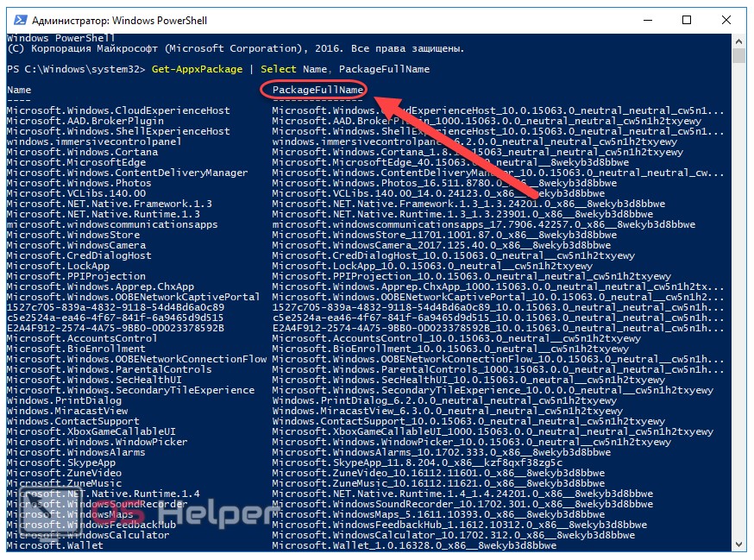Click the scrollbar up arrow

738,41
